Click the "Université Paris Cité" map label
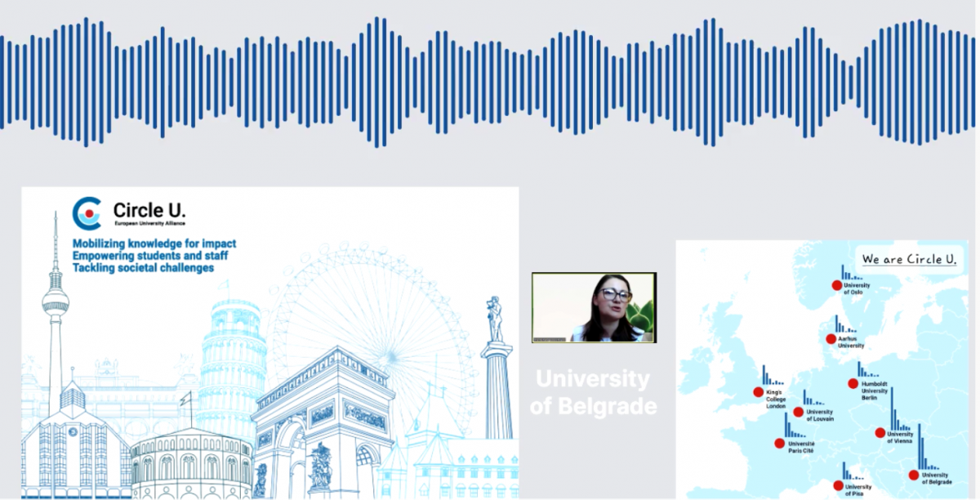The image size is (980, 500). 800,446
